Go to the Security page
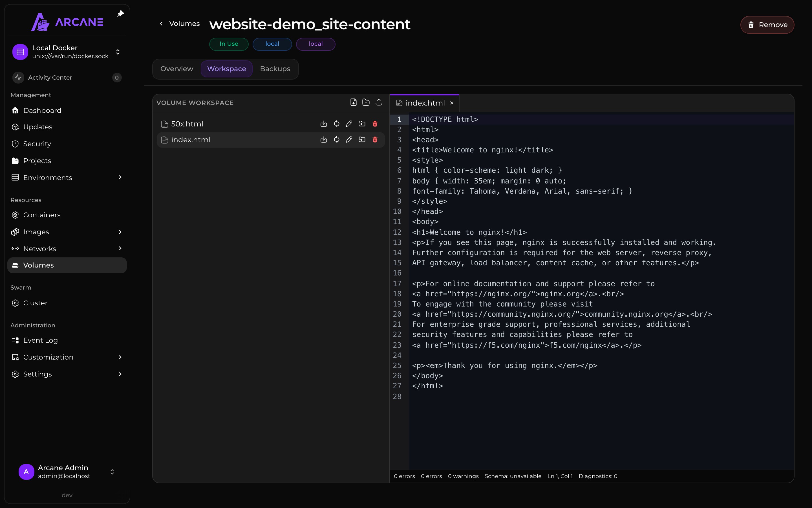Screen dimensions: 812x508 pos(67,144)
